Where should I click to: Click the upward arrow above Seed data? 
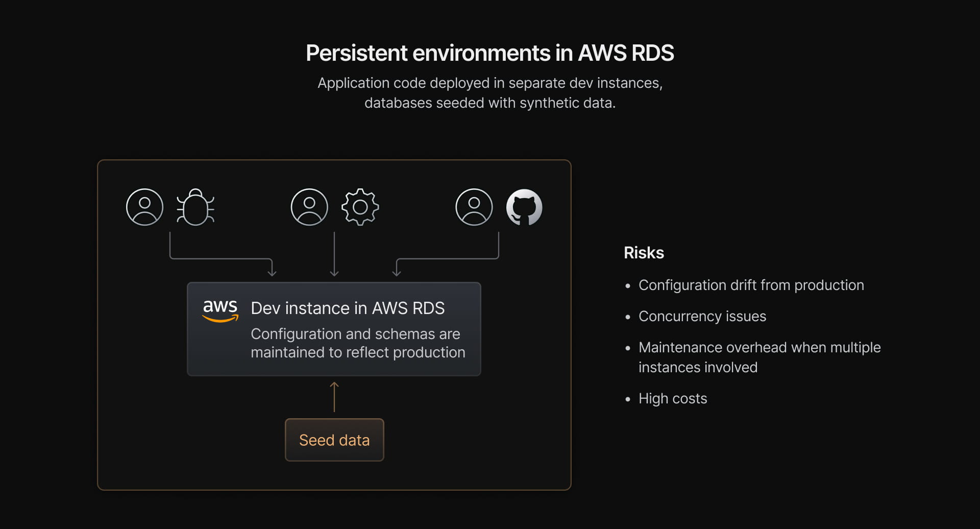(x=334, y=396)
